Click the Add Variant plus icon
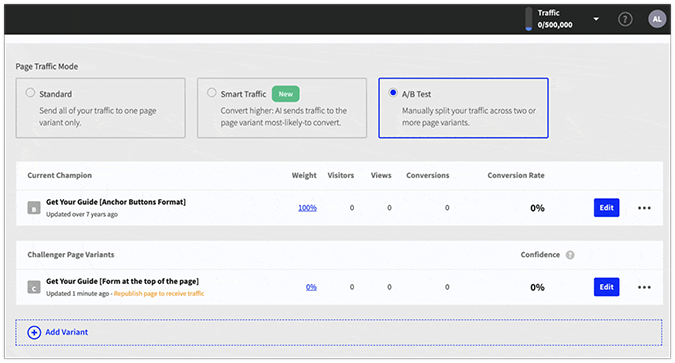The height and width of the screenshot is (363, 675). (34, 332)
